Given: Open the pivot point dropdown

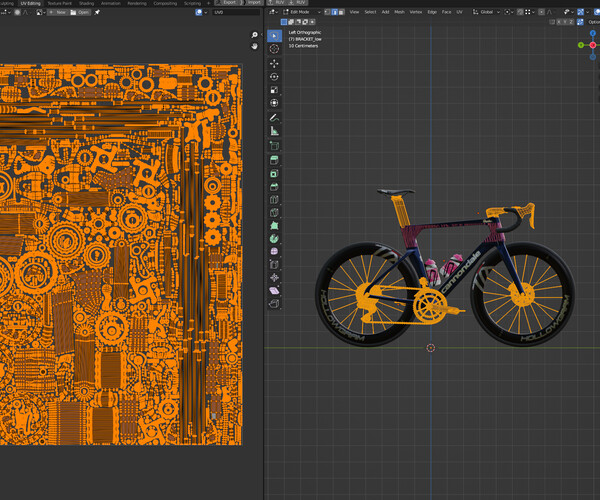Looking at the screenshot, I should click(509, 12).
